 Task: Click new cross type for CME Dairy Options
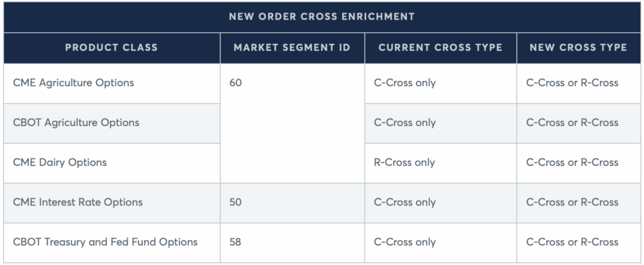572,162
